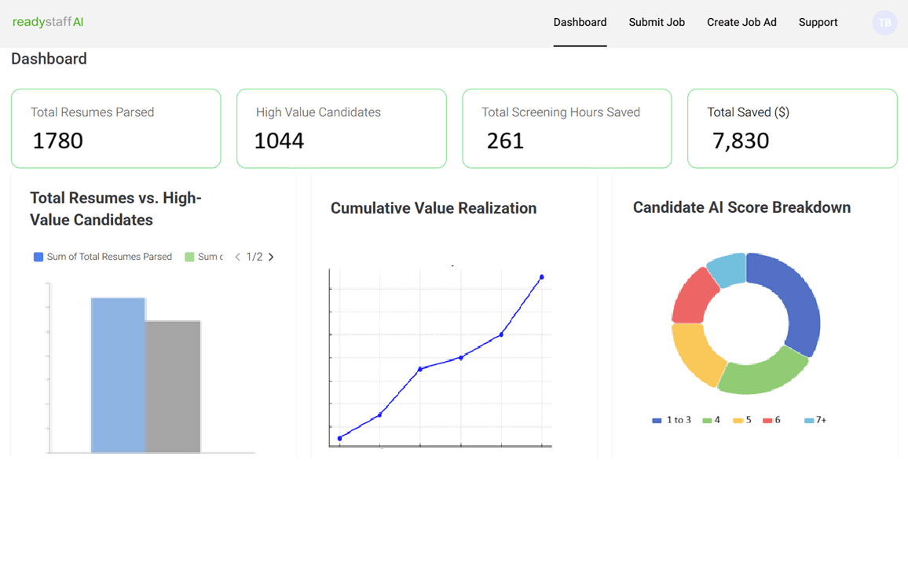The height and width of the screenshot is (588, 908).
Task: Click the '1/2' legend page indicator
Action: tap(254, 257)
